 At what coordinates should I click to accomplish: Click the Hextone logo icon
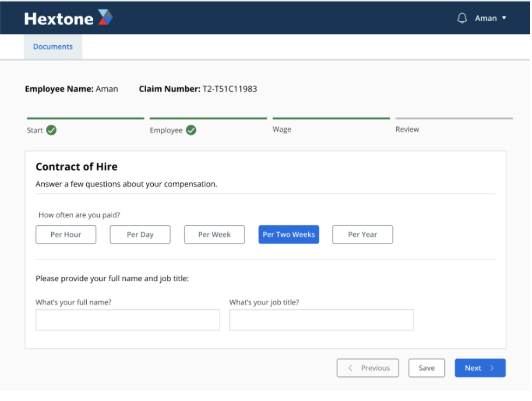tap(105, 17)
